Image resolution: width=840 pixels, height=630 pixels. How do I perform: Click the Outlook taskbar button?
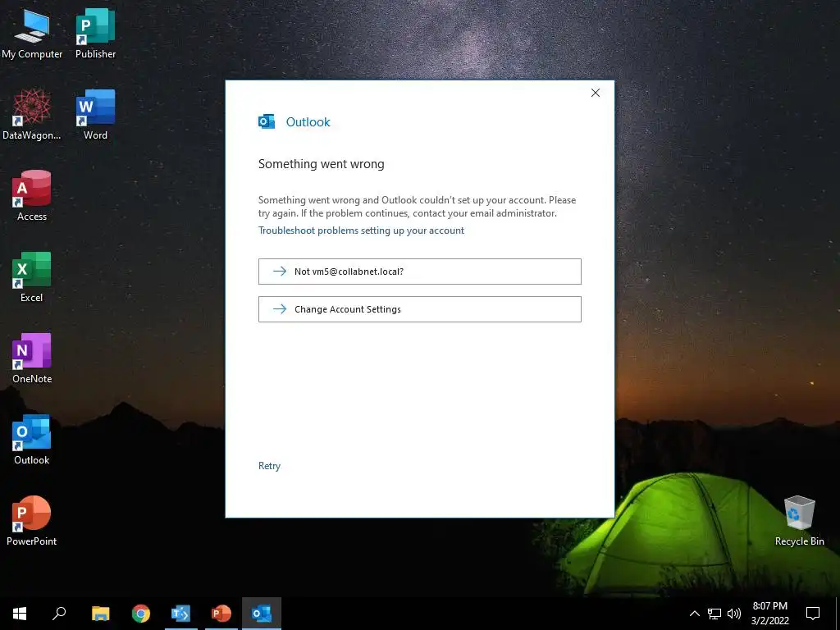[x=262, y=614]
